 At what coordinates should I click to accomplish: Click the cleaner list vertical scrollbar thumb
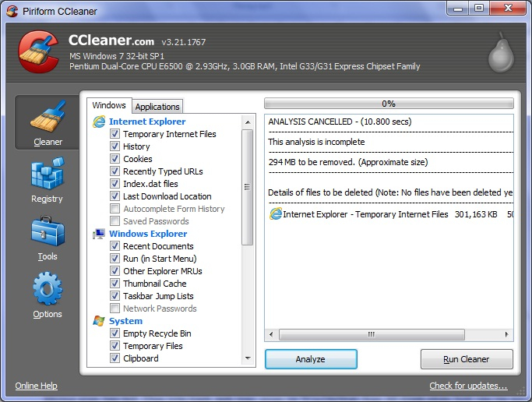click(248, 187)
